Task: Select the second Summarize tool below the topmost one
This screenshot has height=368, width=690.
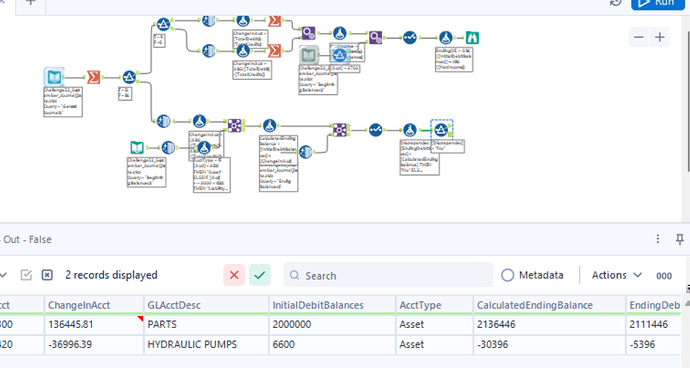Action: pos(275,51)
